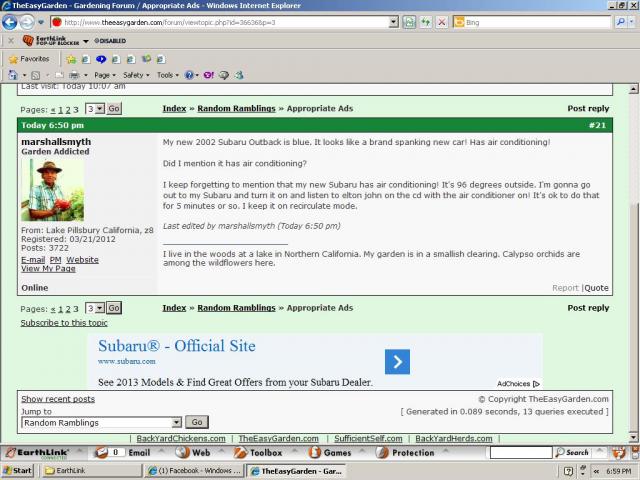
Task: Click the last command bar icon after Messenger
Action: pyautogui.click(x=239, y=75)
